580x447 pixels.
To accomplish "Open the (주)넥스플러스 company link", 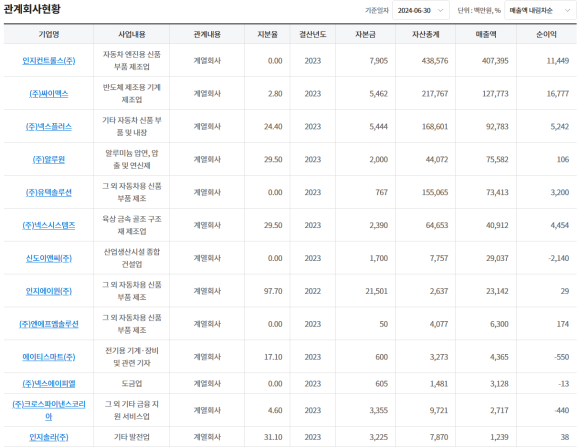I will point(49,127).
